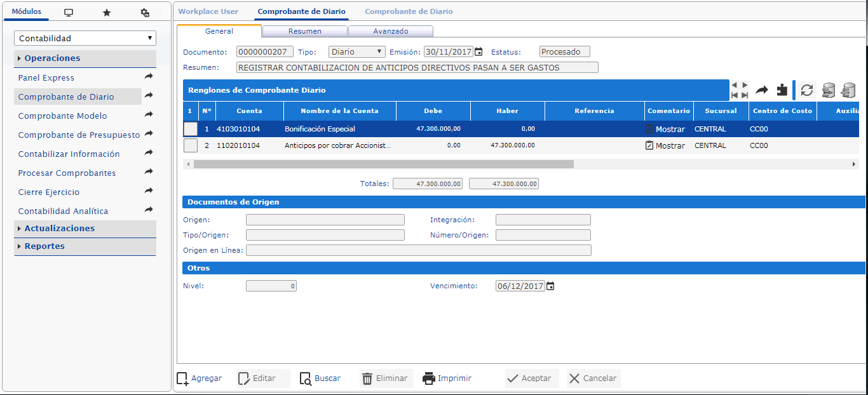
Task: Open the favorites star tab
Action: pyautogui.click(x=107, y=13)
